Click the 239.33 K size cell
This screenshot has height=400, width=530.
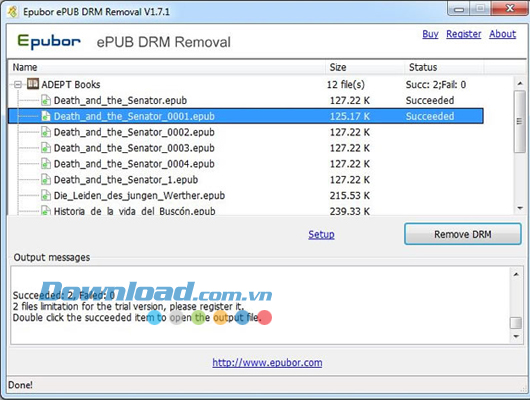350,211
